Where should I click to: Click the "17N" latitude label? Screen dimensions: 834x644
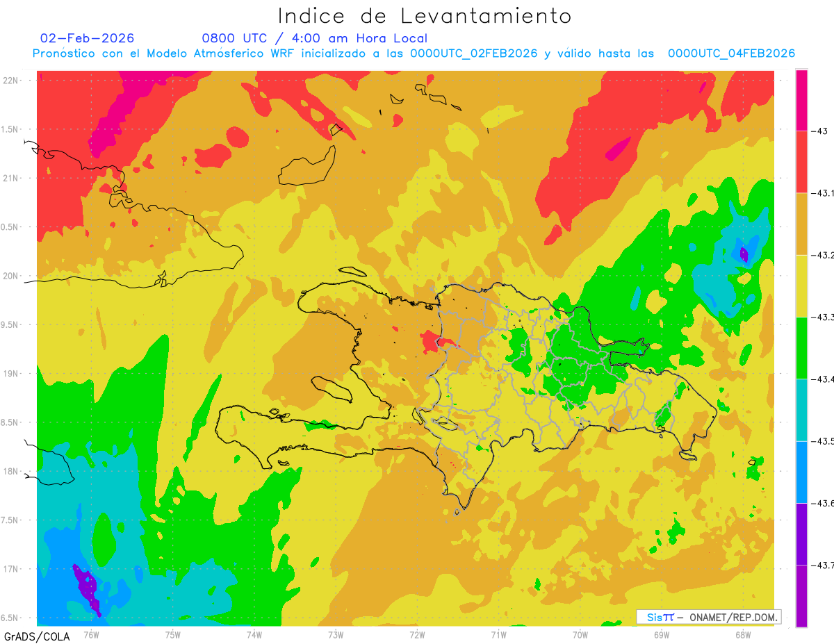12,569
